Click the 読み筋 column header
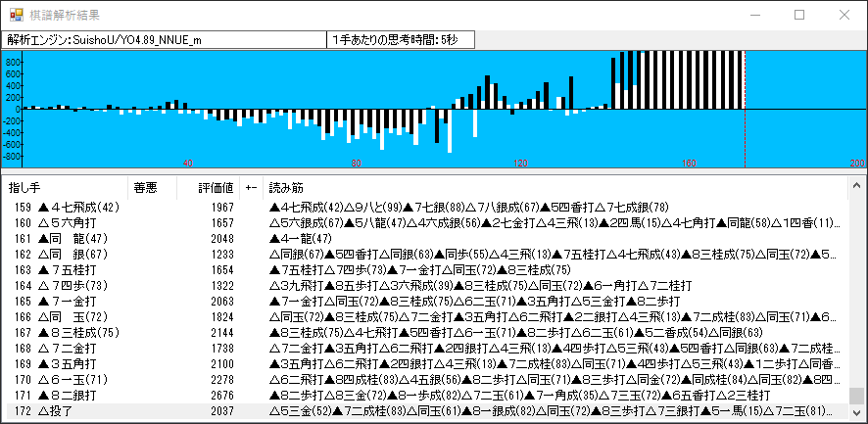The width and height of the screenshot is (868, 424). point(555,188)
